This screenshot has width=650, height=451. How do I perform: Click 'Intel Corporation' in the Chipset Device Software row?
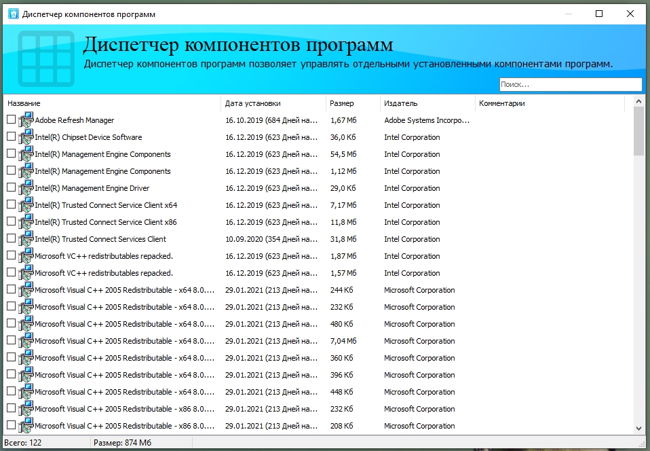[x=412, y=138]
